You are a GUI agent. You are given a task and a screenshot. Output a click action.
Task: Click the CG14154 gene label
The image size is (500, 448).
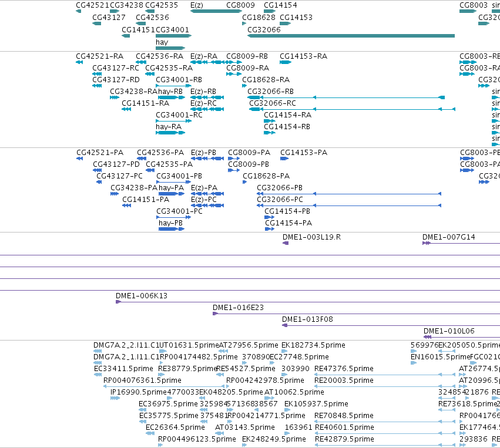tap(280, 5)
